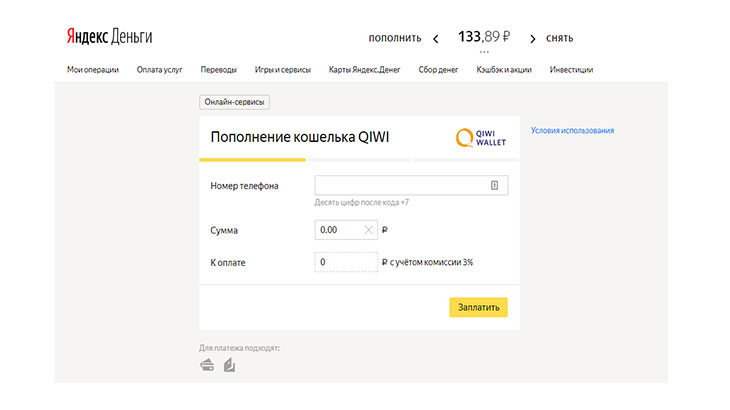
Task: Click the text с учётом комиссии 3%
Action: coord(432,262)
